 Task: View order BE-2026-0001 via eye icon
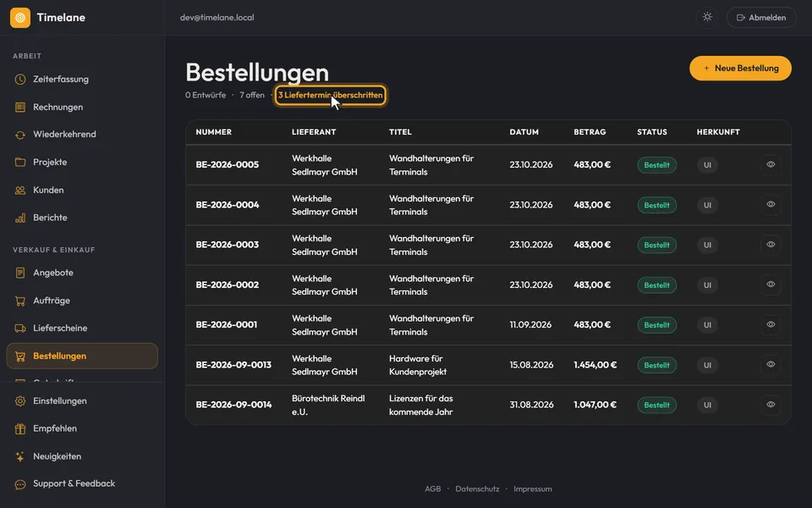[771, 324]
